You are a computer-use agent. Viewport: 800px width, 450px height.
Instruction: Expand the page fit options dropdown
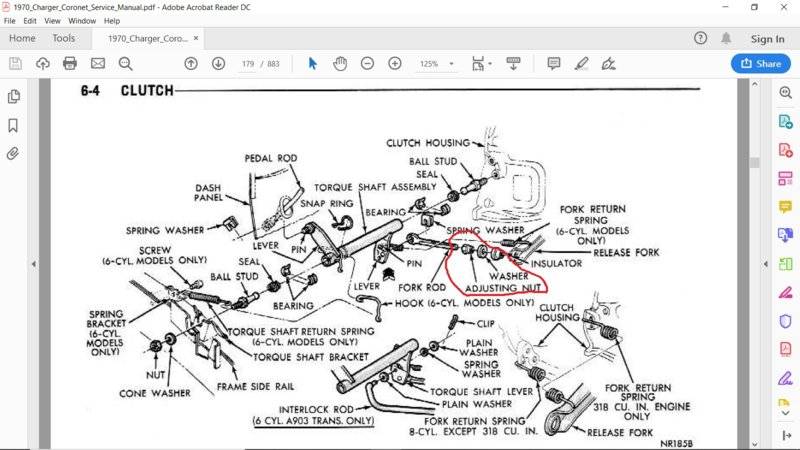[x=491, y=63]
